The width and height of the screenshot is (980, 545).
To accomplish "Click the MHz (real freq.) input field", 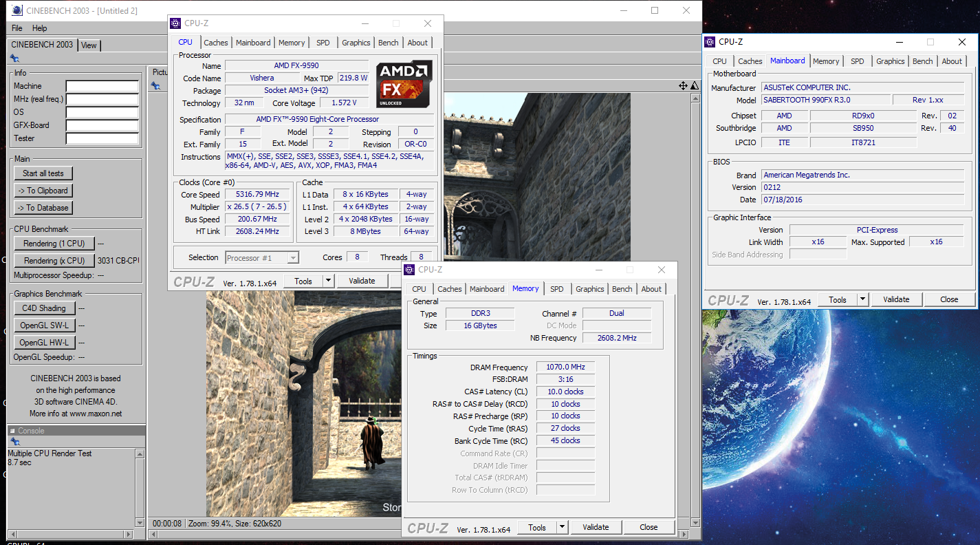I will click(x=102, y=100).
